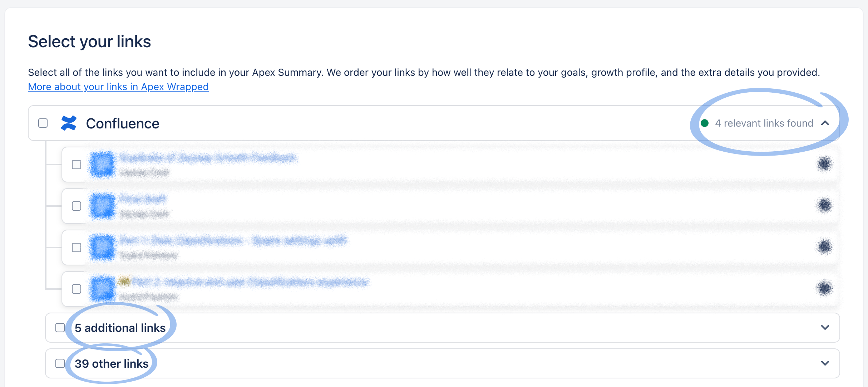
Task: Collapse the Confluence section with the up chevron
Action: click(825, 123)
